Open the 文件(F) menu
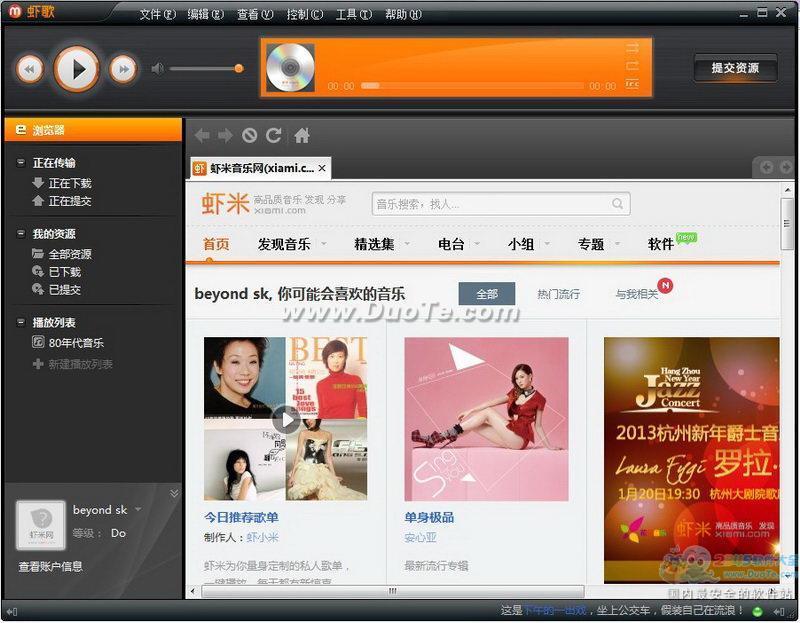The width and height of the screenshot is (800, 623). [158, 14]
